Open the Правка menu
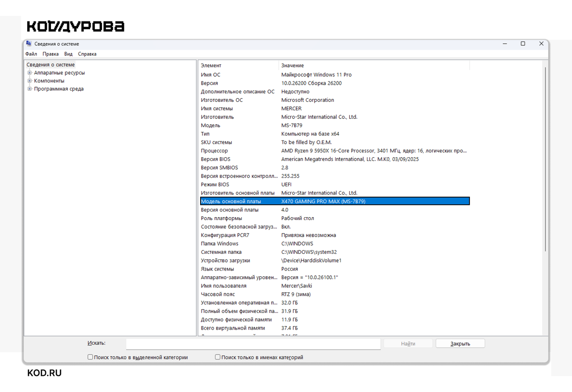The height and width of the screenshot is (392, 572). (x=51, y=54)
